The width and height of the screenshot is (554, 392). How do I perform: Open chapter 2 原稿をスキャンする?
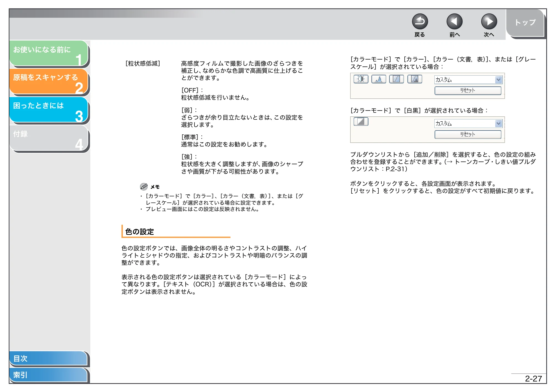[49, 82]
